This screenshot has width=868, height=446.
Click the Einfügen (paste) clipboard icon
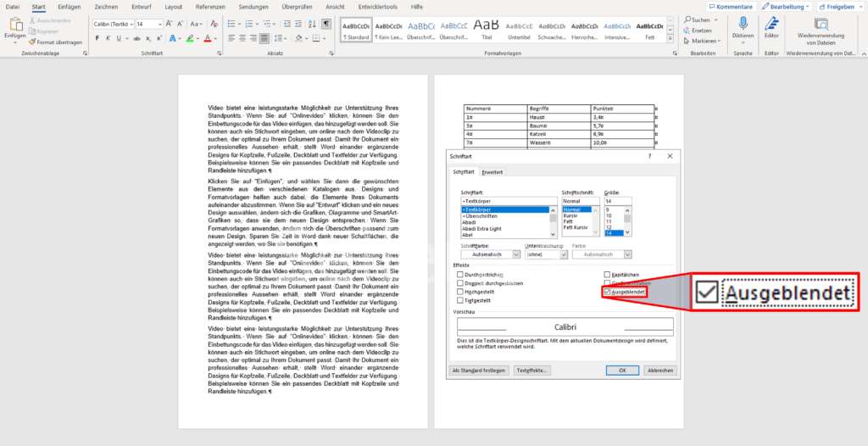pyautogui.click(x=15, y=25)
